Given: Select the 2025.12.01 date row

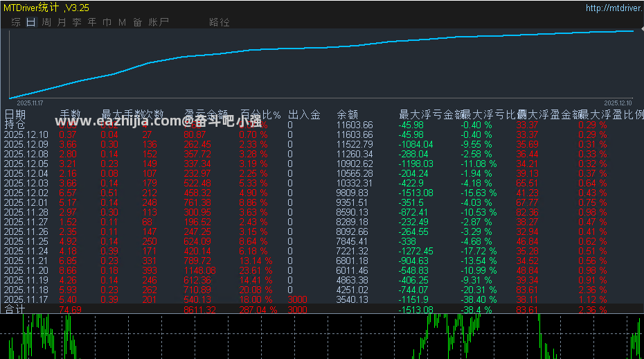Looking at the screenshot, I should pyautogui.click(x=26, y=203).
